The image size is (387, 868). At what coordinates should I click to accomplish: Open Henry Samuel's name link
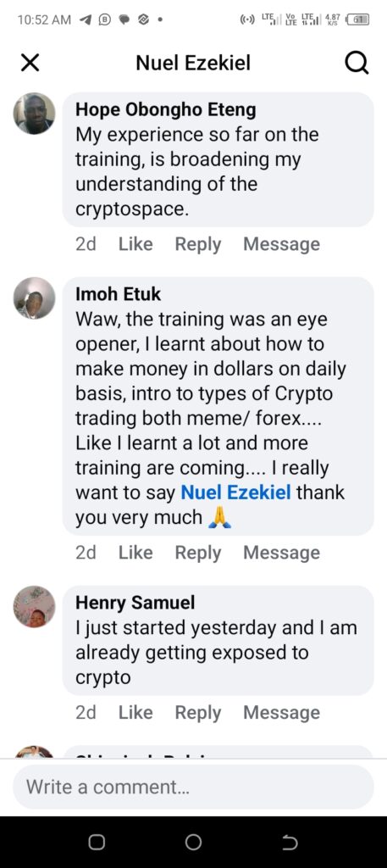click(x=135, y=603)
